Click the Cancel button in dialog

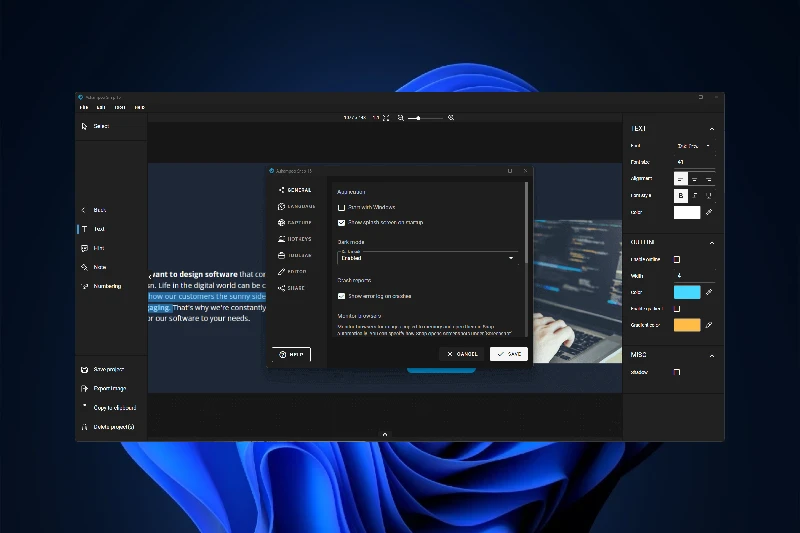[462, 354]
